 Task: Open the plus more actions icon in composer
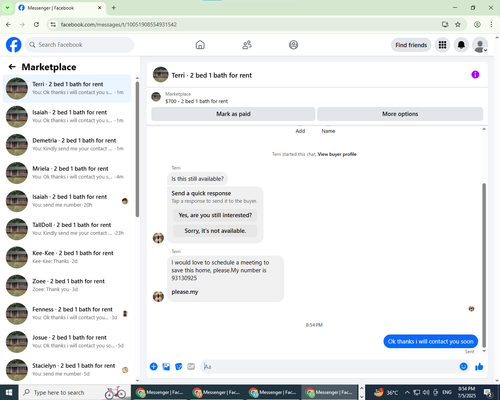pos(153,367)
